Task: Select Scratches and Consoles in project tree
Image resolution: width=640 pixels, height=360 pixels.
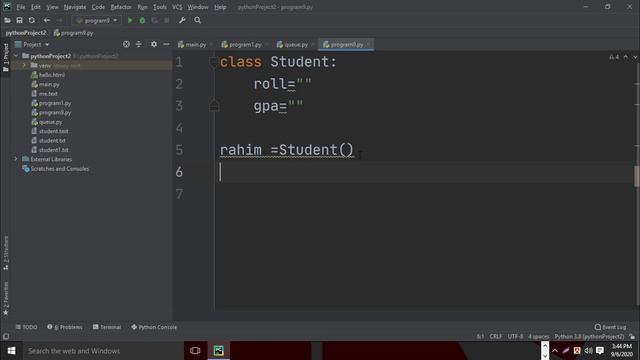Action: coord(60,169)
